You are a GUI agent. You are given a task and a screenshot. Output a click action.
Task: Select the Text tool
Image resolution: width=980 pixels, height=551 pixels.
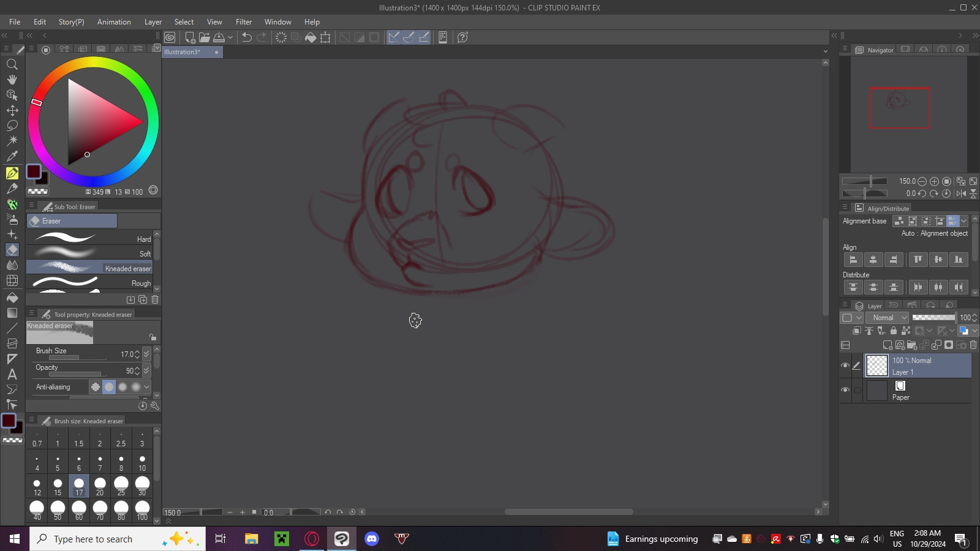point(12,374)
